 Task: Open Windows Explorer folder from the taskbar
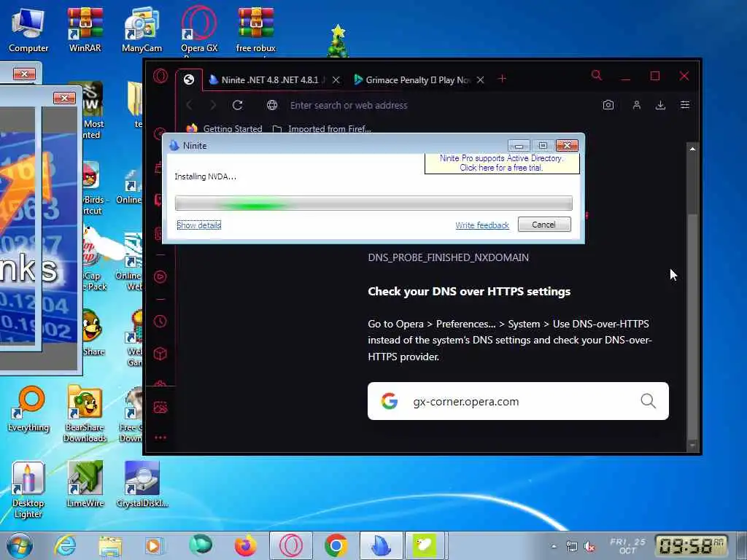coord(110,545)
